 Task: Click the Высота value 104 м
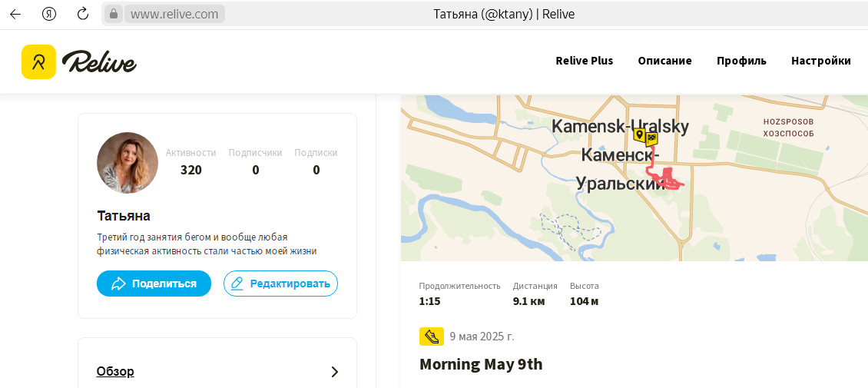click(x=585, y=302)
